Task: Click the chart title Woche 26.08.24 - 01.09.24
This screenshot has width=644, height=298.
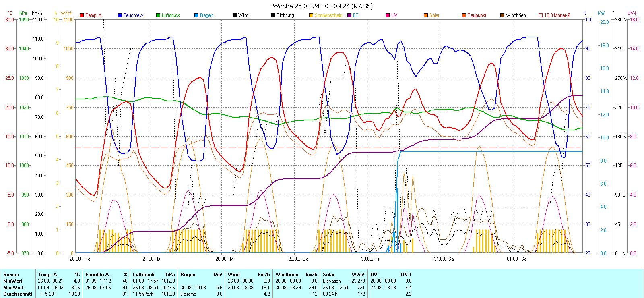Action: click(x=322, y=6)
